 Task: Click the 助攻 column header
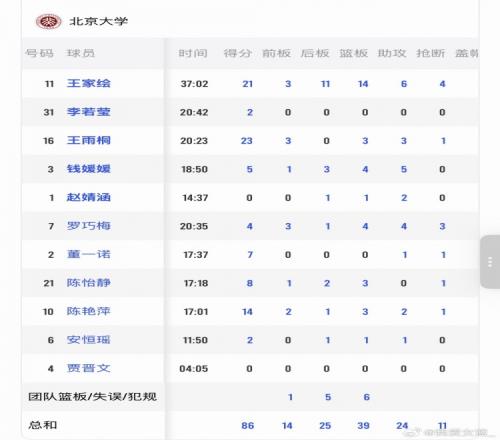(392, 53)
